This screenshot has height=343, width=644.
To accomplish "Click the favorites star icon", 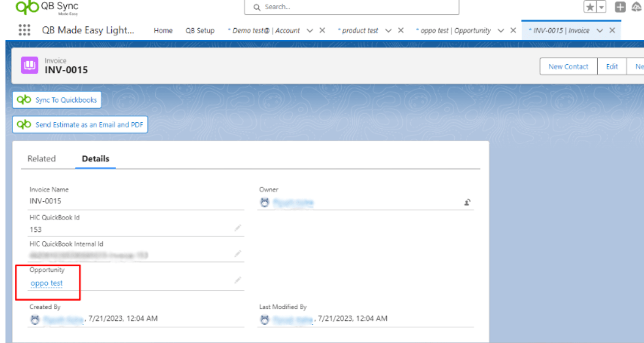I will point(590,7).
